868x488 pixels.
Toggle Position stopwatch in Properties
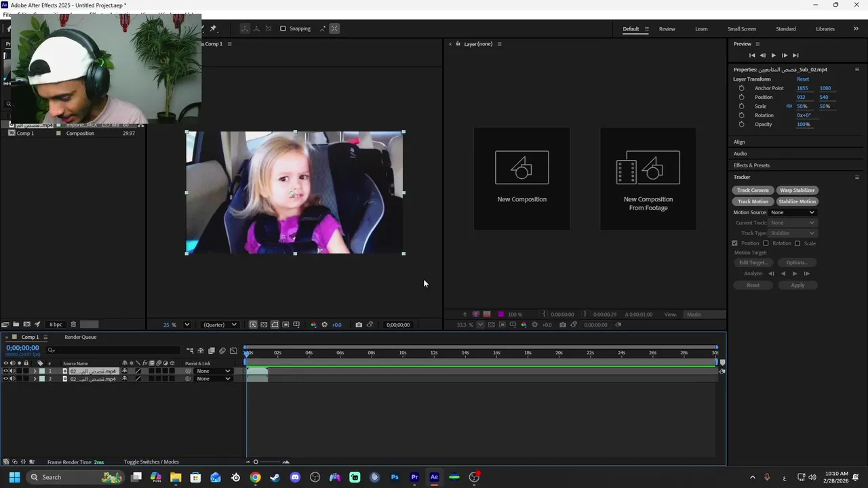coord(741,97)
